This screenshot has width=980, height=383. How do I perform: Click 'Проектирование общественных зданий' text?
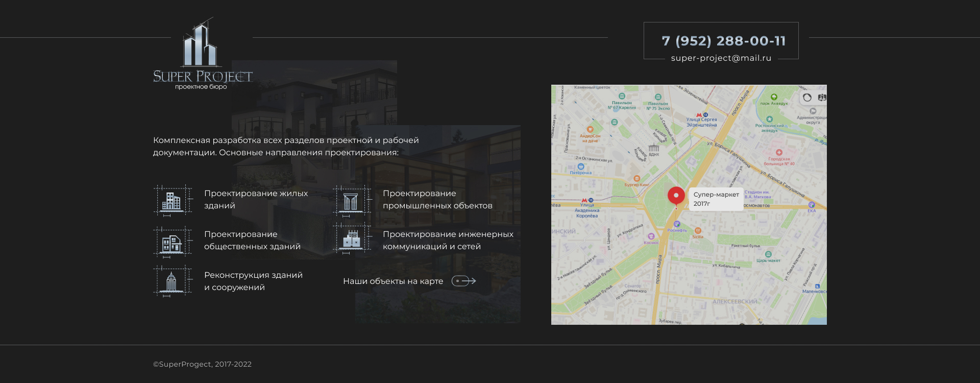click(252, 241)
